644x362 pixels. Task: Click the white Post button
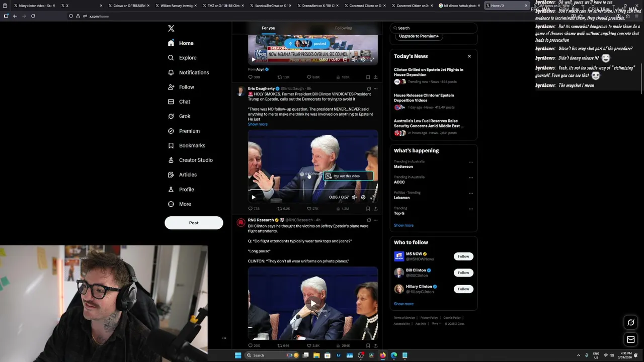(x=194, y=223)
